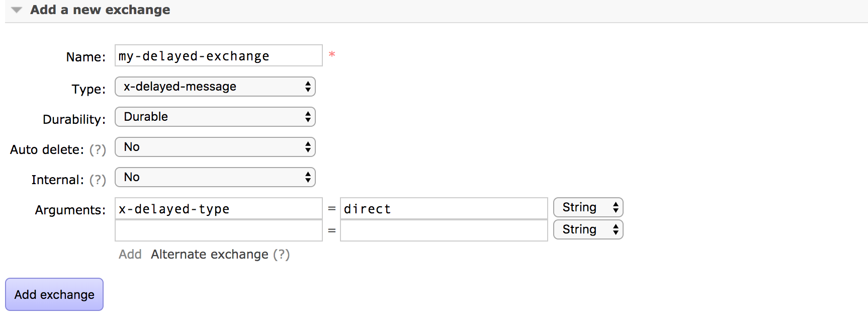Click the Name input field
Image resolution: width=868 pixels, height=319 pixels.
(218, 56)
